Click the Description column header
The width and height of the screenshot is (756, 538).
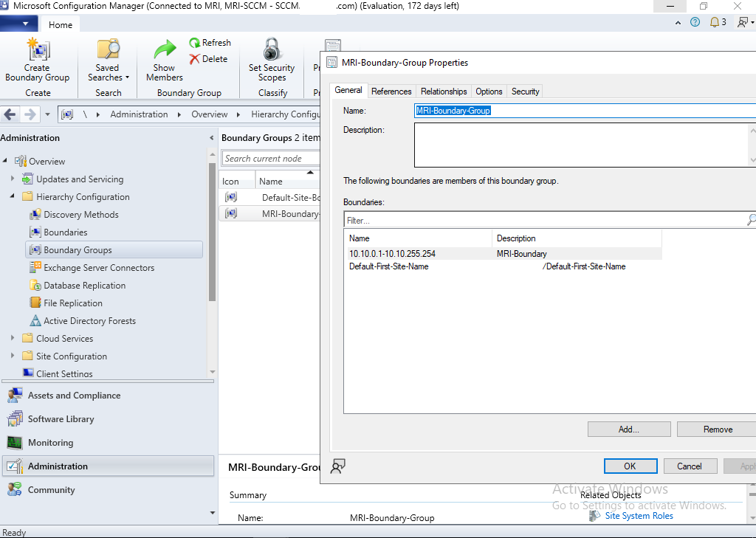tap(577, 238)
